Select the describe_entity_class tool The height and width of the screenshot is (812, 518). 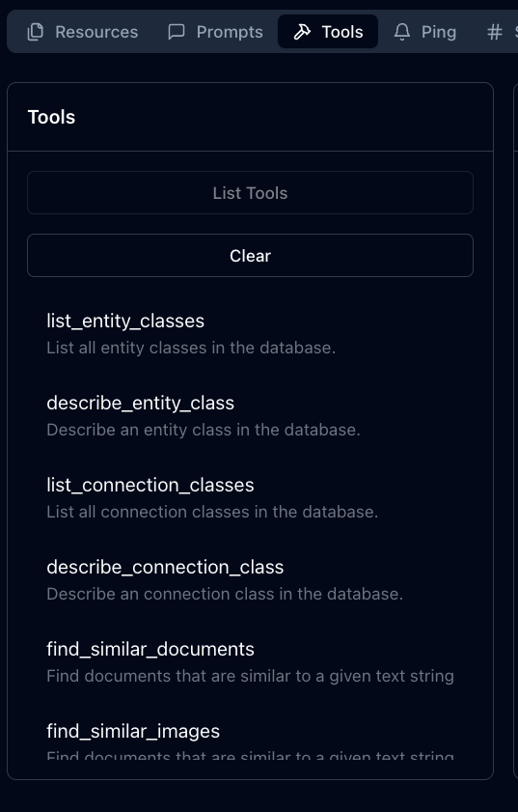point(250,415)
